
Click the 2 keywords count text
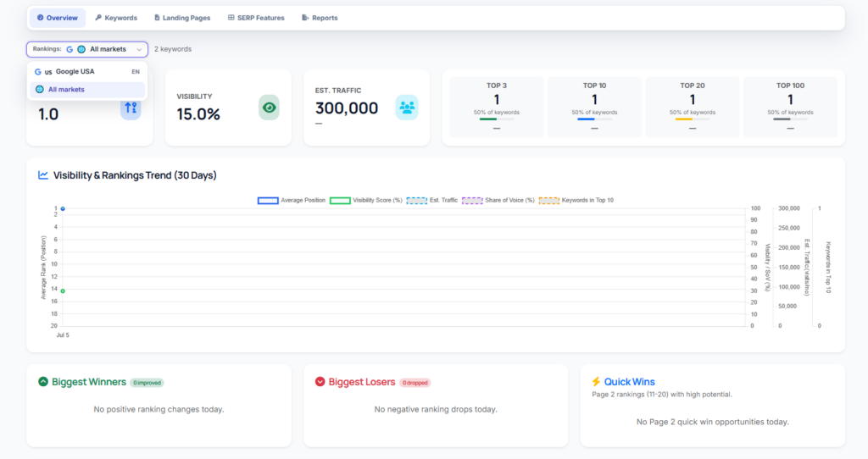click(173, 49)
